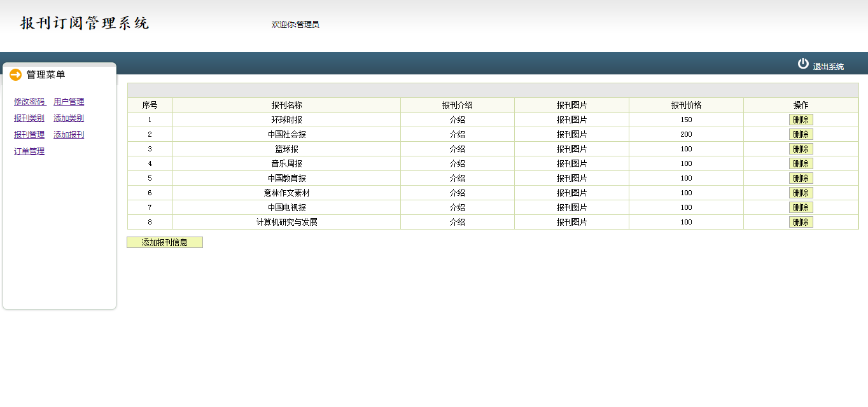View 介绍 for 音乐周报
The image size is (868, 407).
(458, 163)
